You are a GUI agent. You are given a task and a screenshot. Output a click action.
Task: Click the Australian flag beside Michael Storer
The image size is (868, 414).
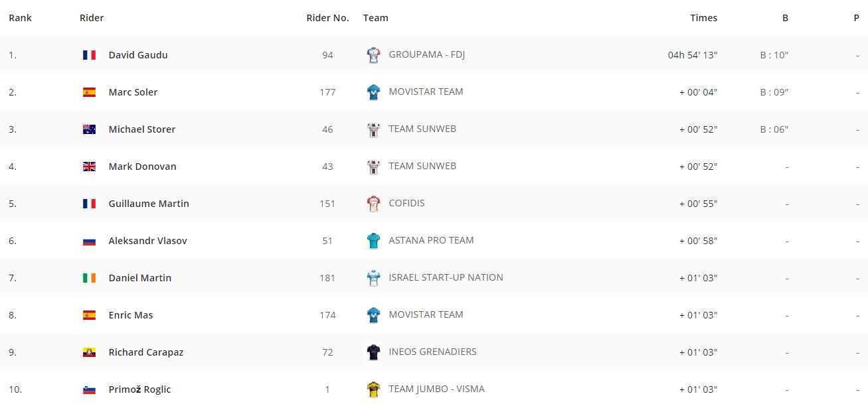click(x=89, y=129)
